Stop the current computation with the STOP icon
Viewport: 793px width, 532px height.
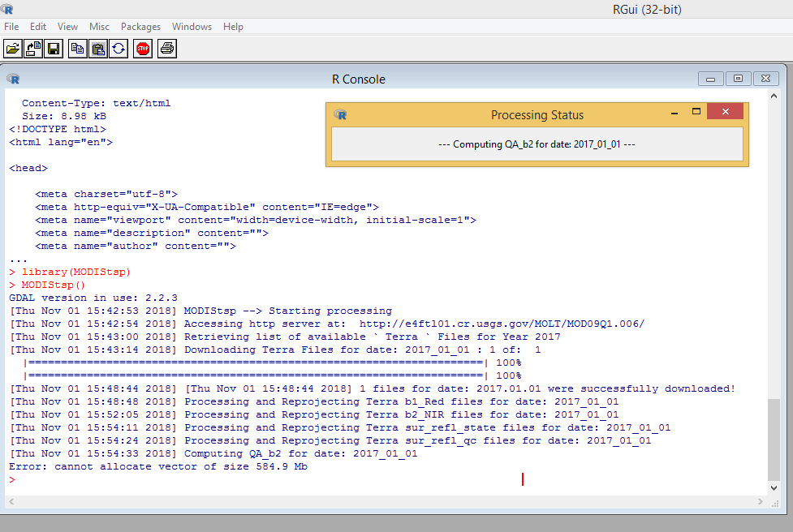click(144, 48)
